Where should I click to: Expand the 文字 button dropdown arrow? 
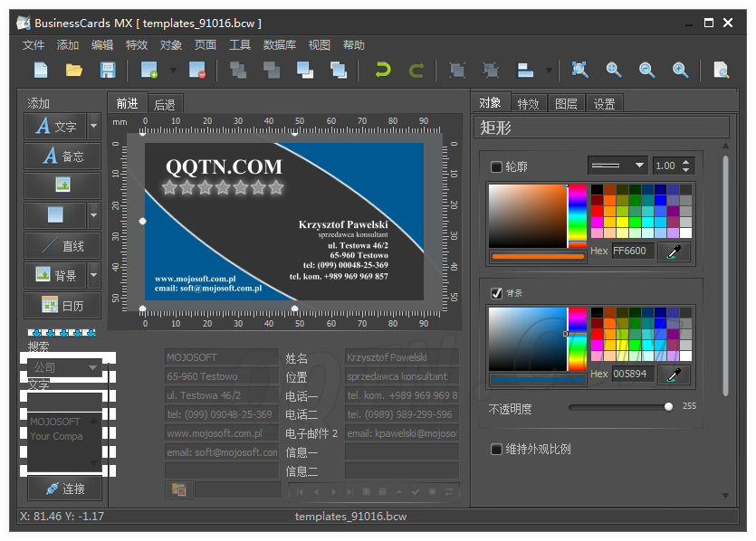click(93, 127)
